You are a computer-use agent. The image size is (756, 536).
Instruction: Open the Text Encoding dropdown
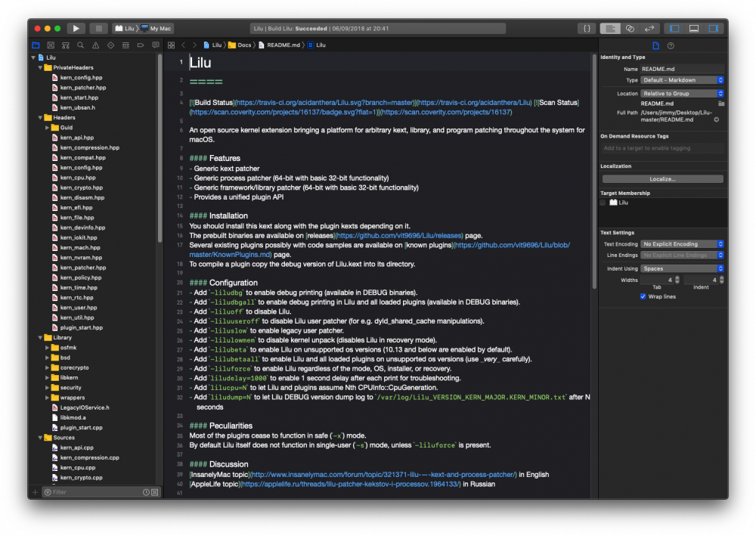(x=682, y=244)
